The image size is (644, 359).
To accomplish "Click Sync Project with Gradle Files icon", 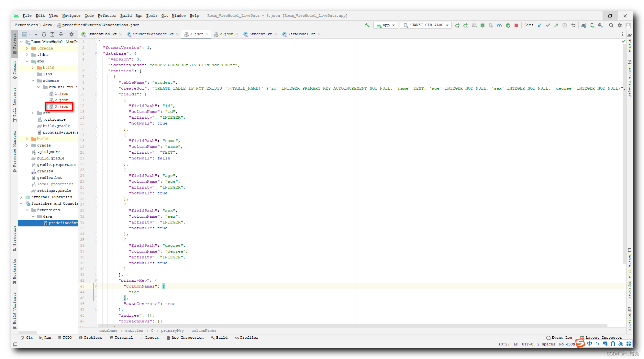I will pyautogui.click(x=584, y=25).
